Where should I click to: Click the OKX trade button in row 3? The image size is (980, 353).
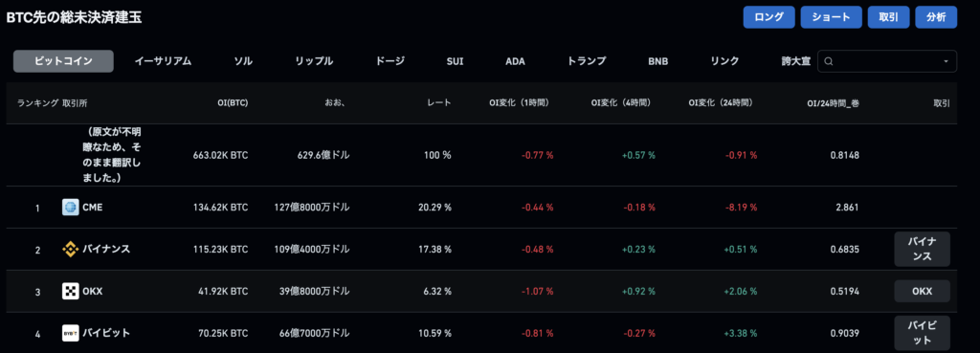(922, 291)
